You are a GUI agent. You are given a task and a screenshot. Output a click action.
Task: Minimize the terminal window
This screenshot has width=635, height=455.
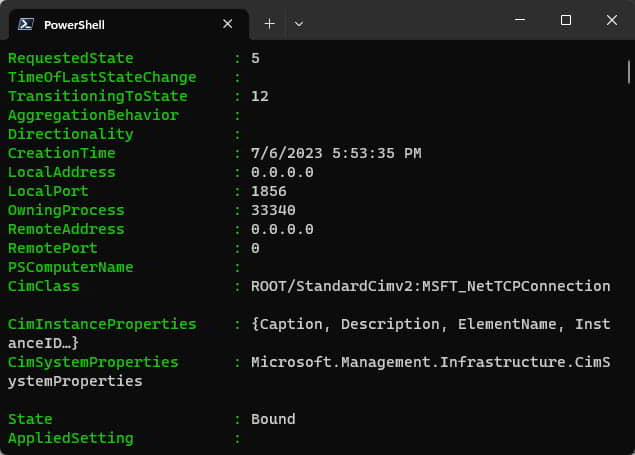coord(520,19)
